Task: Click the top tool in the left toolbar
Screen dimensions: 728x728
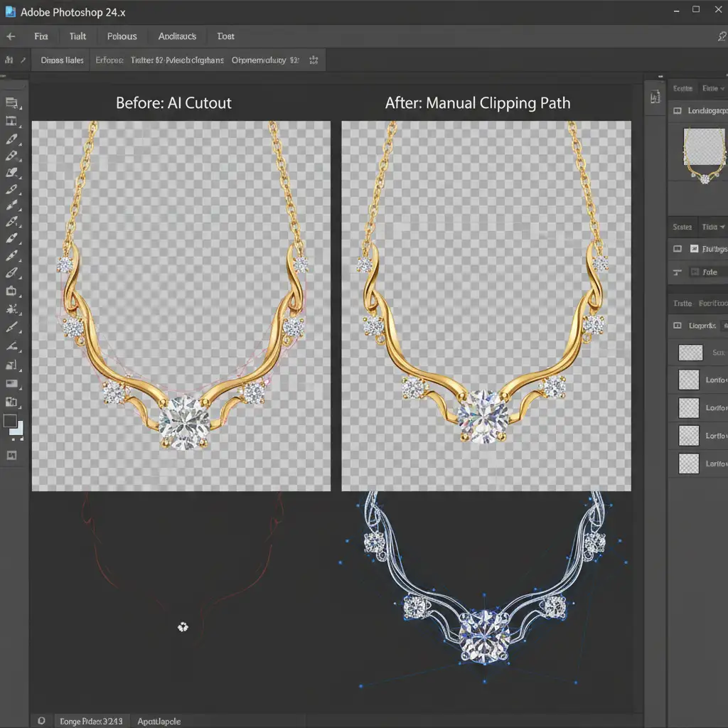Action: point(11,103)
